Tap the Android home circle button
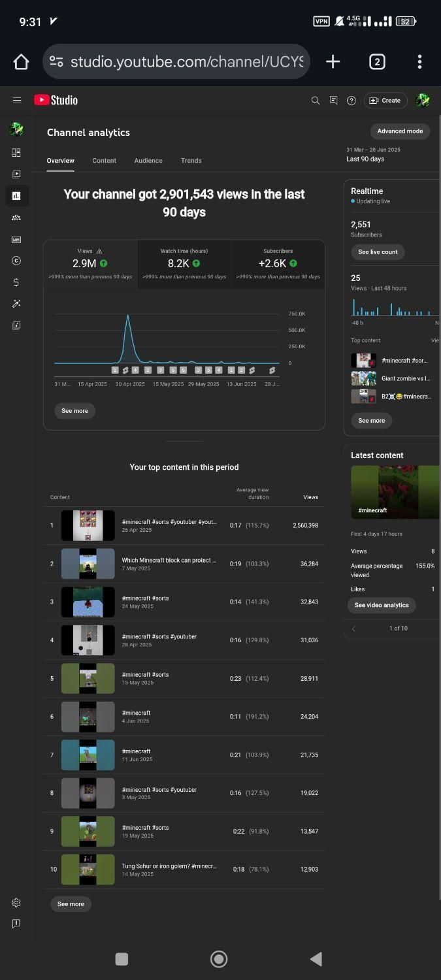This screenshot has width=441, height=980. pos(219,958)
